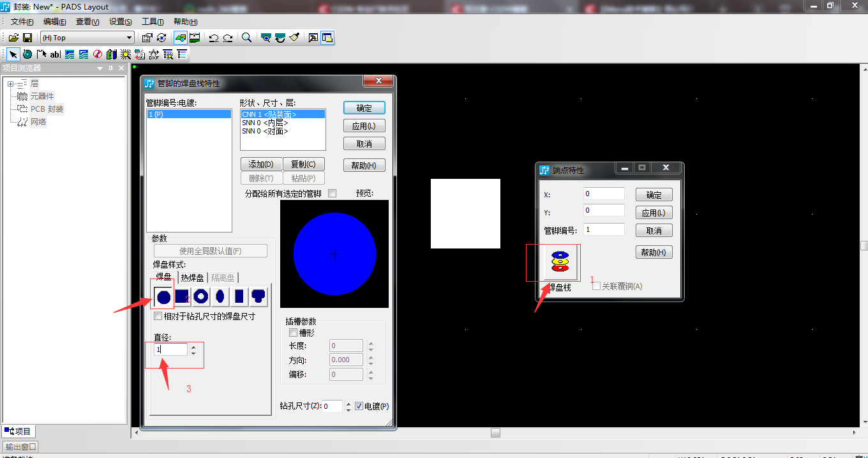Image resolution: width=868 pixels, height=458 pixels.
Task: Click the DXF import tool icon
Action: click(153, 54)
